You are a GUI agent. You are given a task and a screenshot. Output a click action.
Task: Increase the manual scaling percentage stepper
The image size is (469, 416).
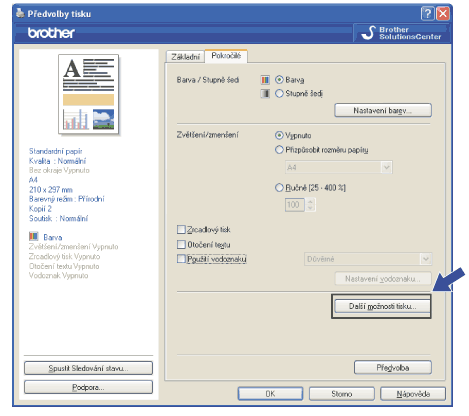pyautogui.click(x=310, y=201)
